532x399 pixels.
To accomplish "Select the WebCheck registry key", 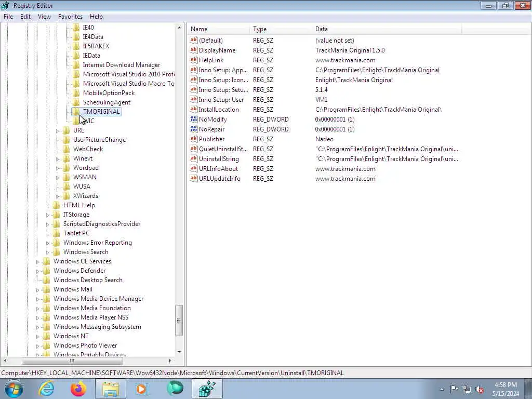I will coord(88,149).
